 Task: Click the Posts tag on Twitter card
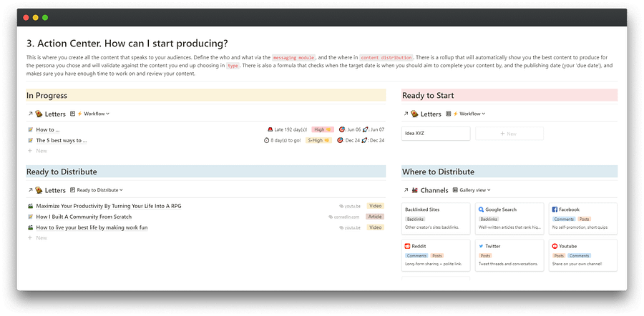click(485, 256)
